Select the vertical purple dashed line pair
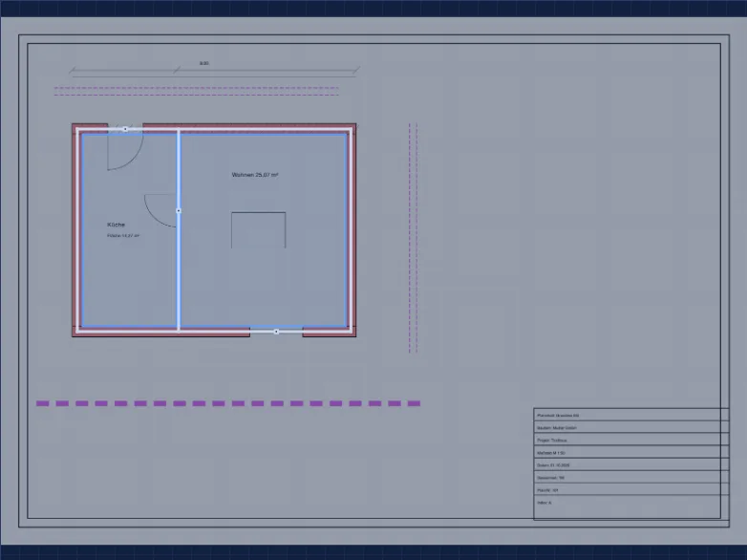Viewport: 747px width, 560px height. pyautogui.click(x=413, y=238)
